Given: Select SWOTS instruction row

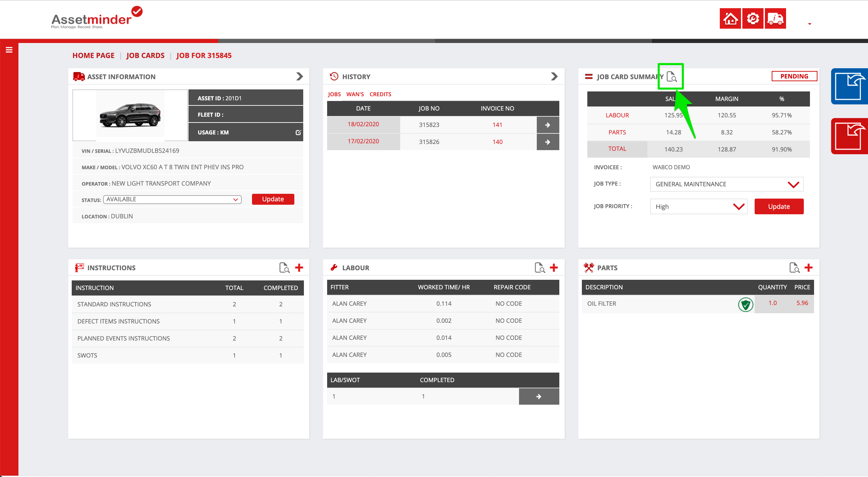Looking at the screenshot, I should coord(188,356).
